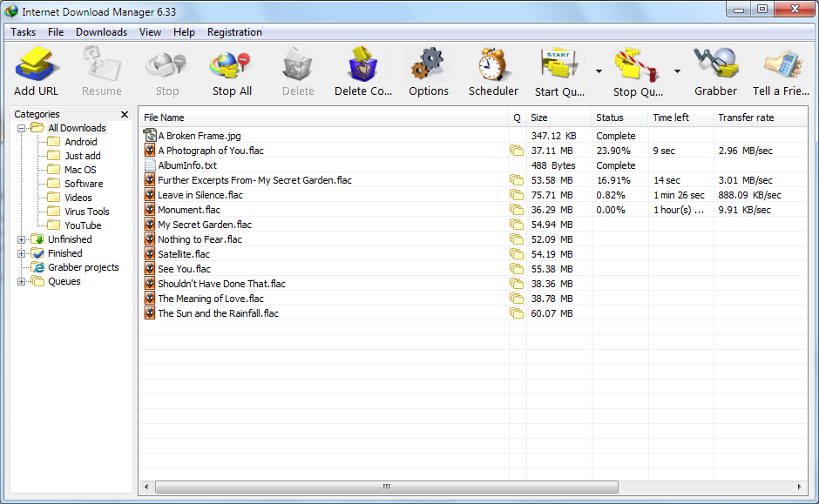
Task: Open the Stop Queue dropdown arrow
Action: coord(677,71)
